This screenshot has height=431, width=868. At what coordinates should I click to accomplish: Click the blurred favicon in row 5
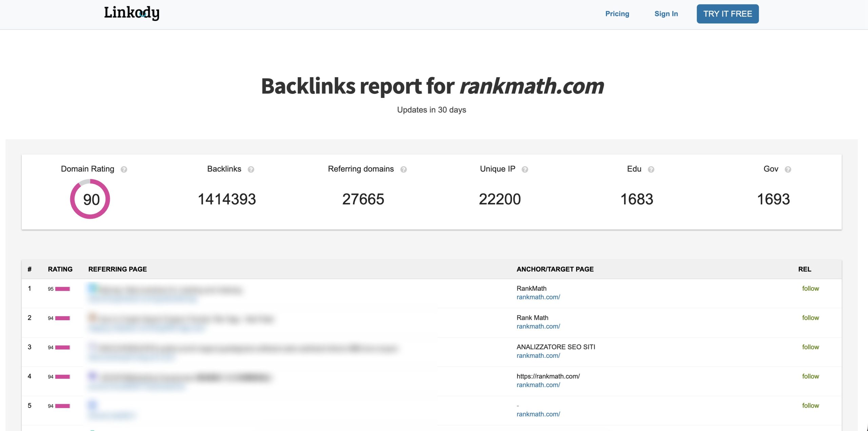[93, 405]
